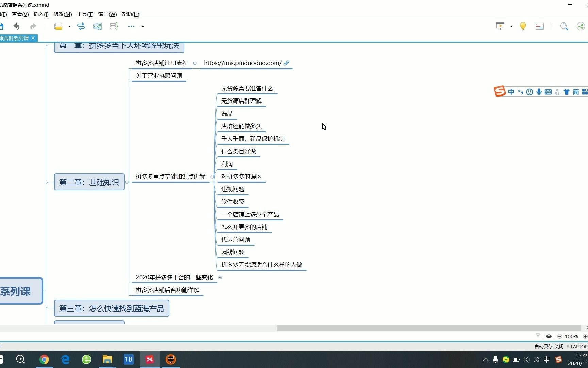Screen dimensions: 588x368
Task: Open the https://ims.pinduoduo.com/ link
Action: (243, 63)
